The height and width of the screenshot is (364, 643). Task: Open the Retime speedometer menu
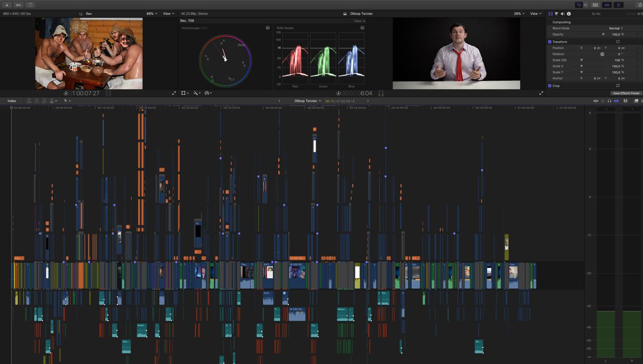tap(208, 93)
